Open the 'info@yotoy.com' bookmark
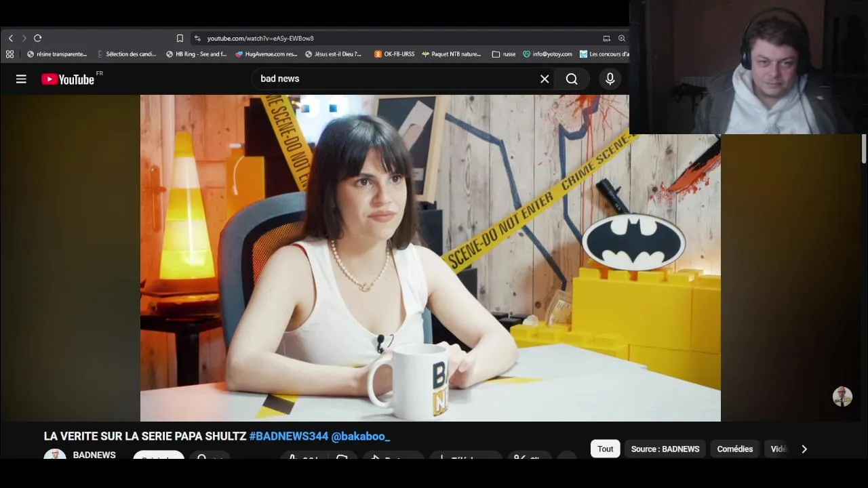868x488 pixels. click(x=547, y=54)
